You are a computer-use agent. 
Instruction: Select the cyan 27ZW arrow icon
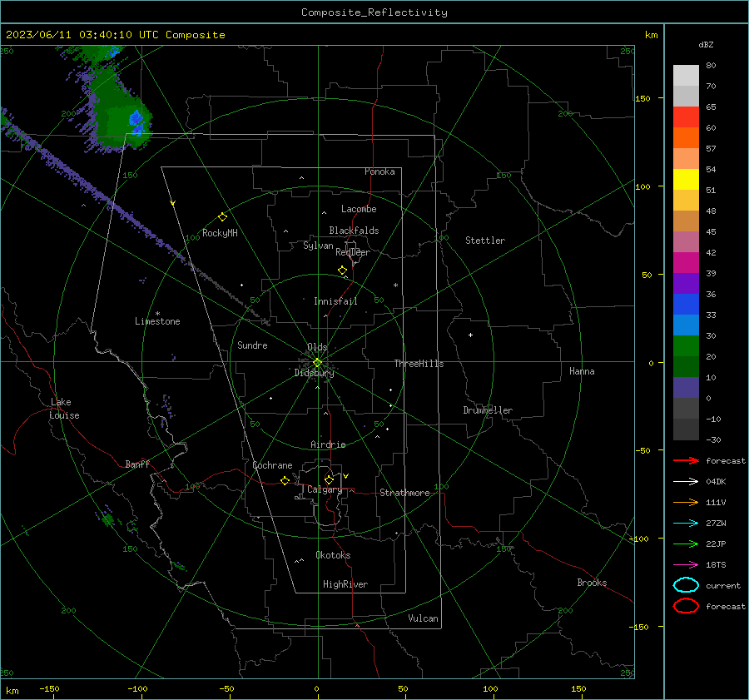coord(686,524)
